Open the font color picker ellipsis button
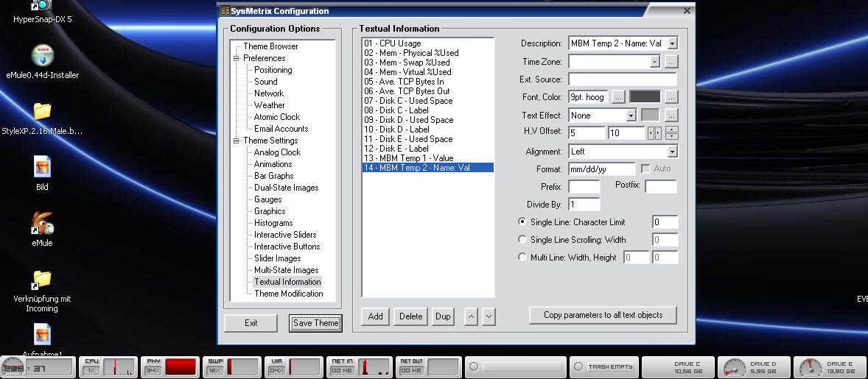 (x=671, y=96)
